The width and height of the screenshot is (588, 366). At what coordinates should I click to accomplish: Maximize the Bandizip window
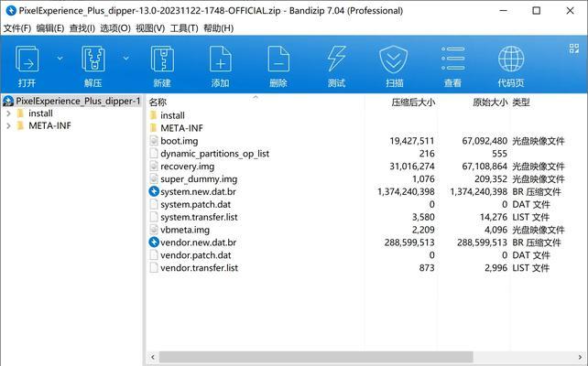[537, 10]
